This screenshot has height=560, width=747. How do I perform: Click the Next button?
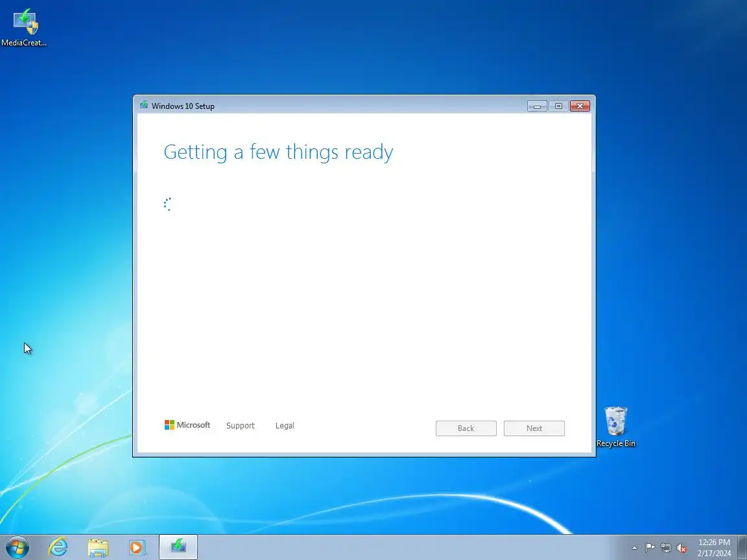[534, 428]
